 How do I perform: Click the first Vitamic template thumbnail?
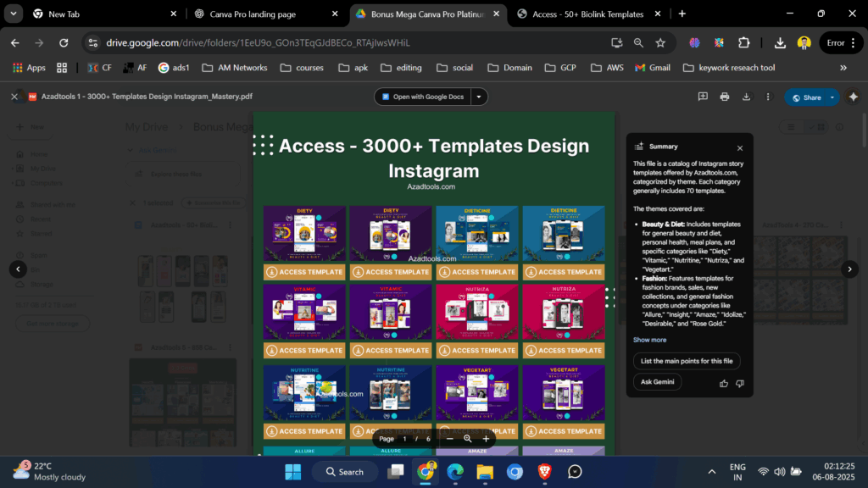click(x=304, y=312)
